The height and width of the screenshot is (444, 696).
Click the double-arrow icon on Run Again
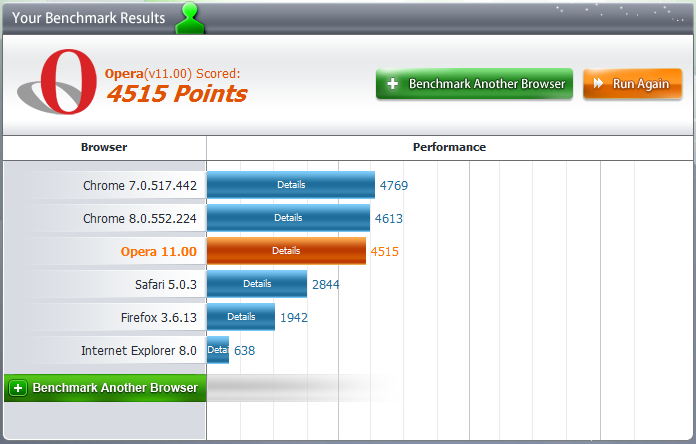598,83
